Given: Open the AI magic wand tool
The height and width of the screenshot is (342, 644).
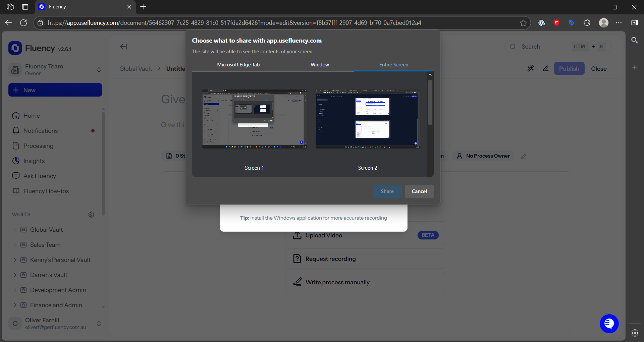Looking at the screenshot, I should pyautogui.click(x=531, y=68).
